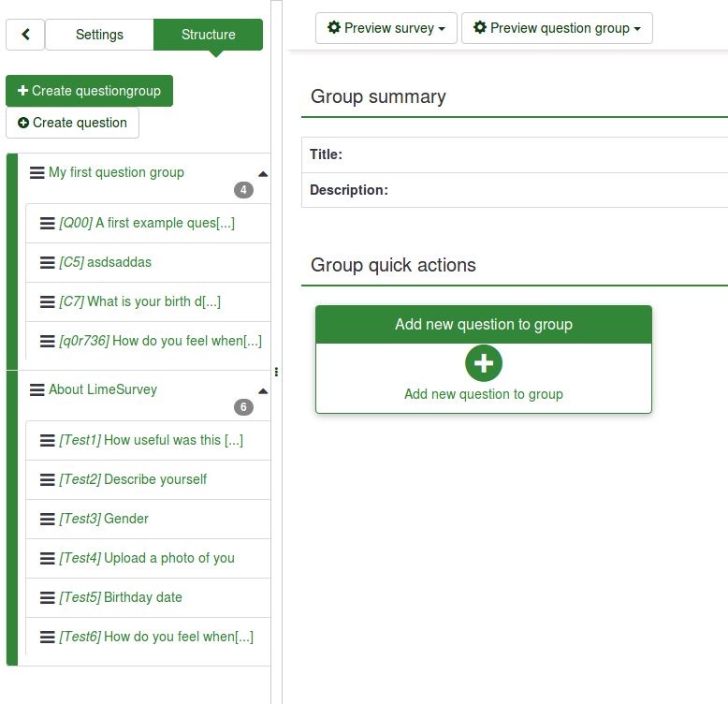Click the handle icon beside Test3 Gender
Screen dimensions: 728x704
48,520
